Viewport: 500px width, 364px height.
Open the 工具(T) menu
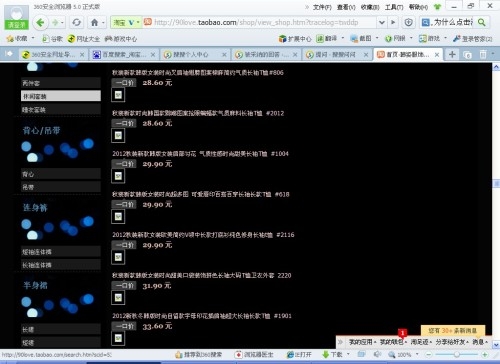click(394, 7)
